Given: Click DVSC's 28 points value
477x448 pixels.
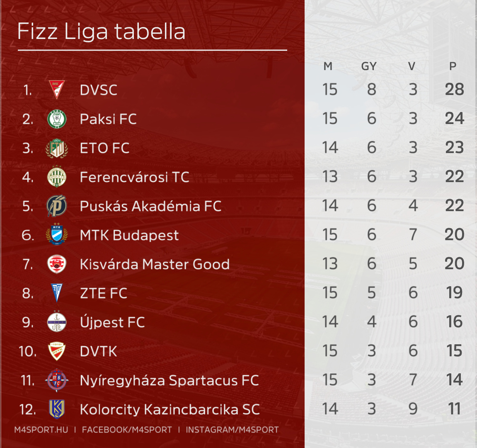Looking at the screenshot, I should tap(454, 90).
